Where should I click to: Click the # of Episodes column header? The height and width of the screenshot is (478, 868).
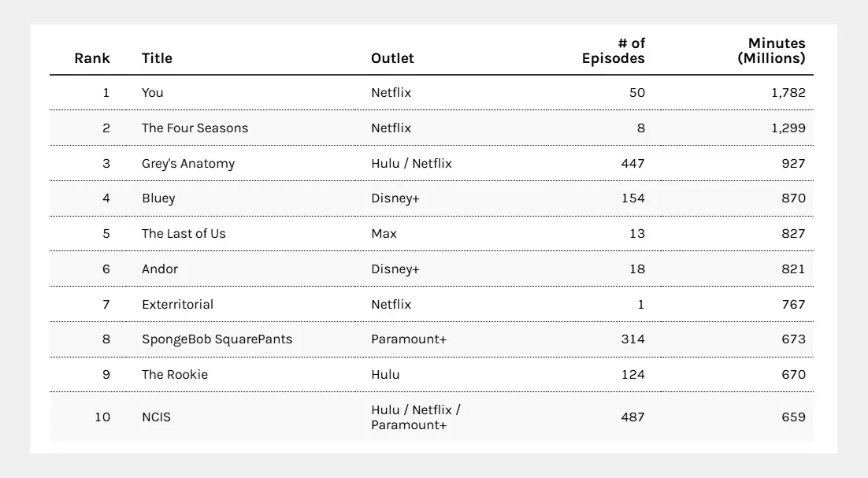[614, 51]
